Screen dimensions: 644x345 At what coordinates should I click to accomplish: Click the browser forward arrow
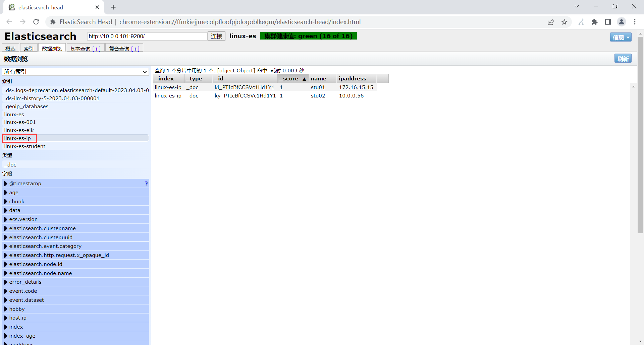click(x=22, y=22)
